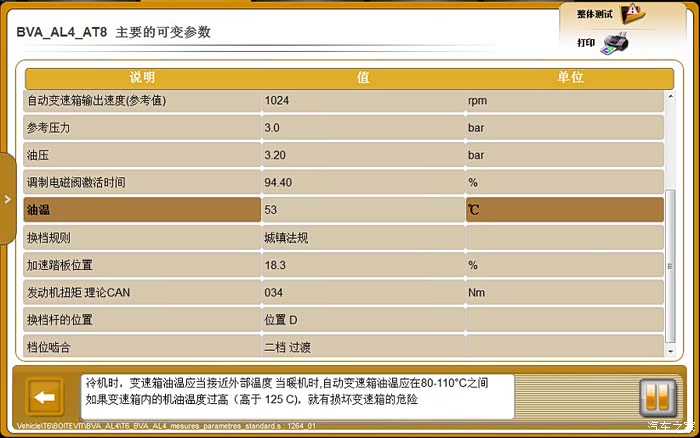Click the 打印 label
The height and width of the screenshot is (438, 700).
coord(586,43)
